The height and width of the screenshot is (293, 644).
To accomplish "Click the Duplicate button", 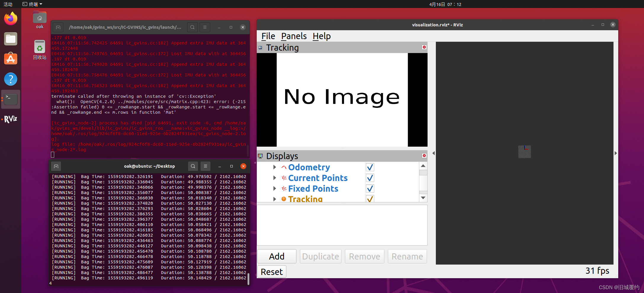I will 321,256.
